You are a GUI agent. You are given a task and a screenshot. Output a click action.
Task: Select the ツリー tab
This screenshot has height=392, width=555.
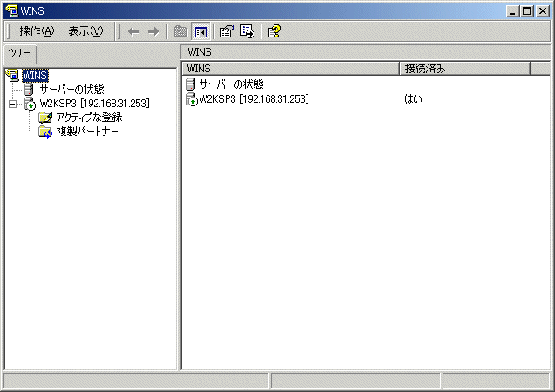[x=20, y=54]
